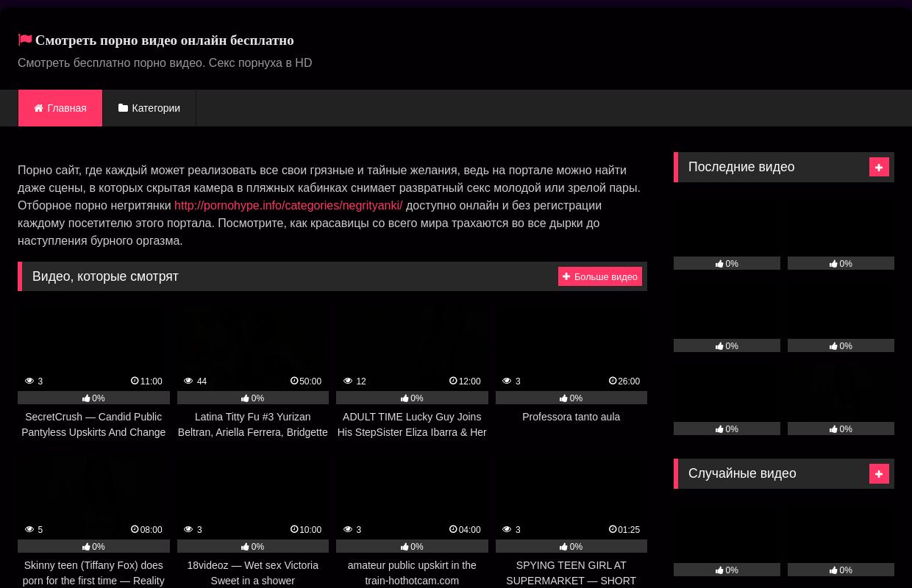Viewport: 912px width, 588px height.
Task: Click the plus icon next to Последние видео heading
Action: tap(879, 167)
